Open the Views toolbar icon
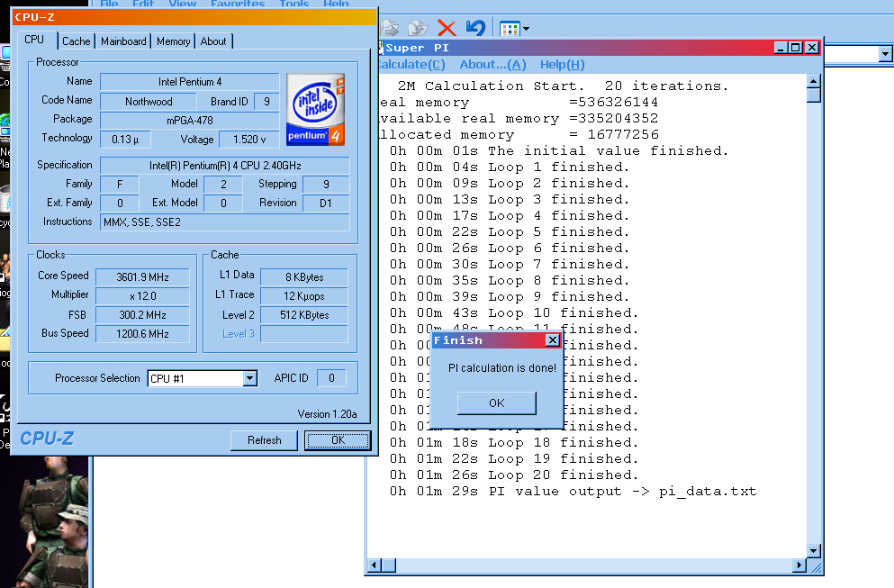Viewport: 894px width, 588px height. click(x=510, y=29)
